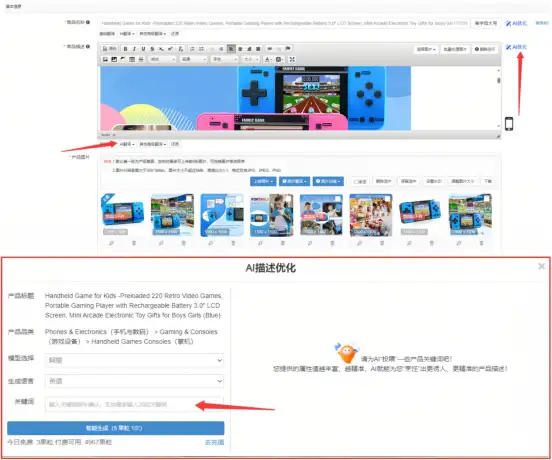Click the blue 智能生成 generate button
This screenshot has height=460, width=552.
tap(115, 428)
